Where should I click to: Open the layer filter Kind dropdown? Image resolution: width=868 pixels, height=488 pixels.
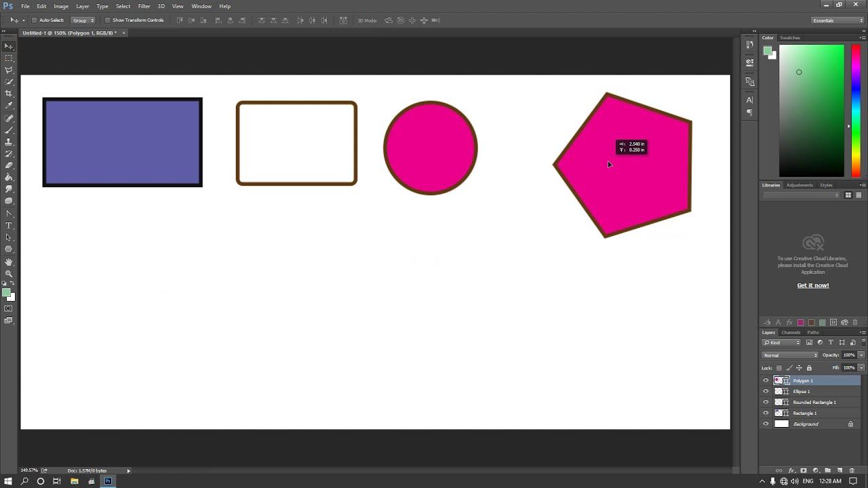click(x=782, y=342)
